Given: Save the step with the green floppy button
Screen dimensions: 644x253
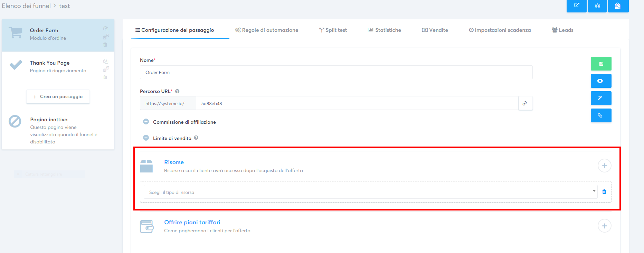Looking at the screenshot, I should 601,64.
